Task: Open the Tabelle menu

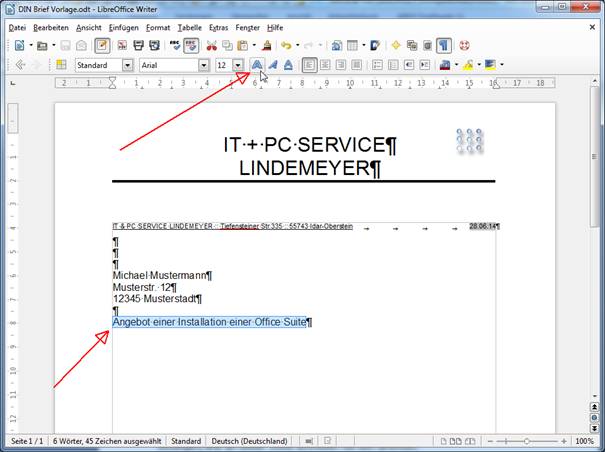Action: coord(189,28)
